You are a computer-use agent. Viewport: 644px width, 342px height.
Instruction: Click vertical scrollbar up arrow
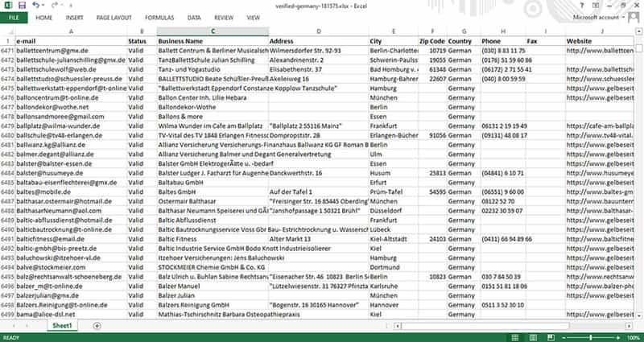tap(638, 31)
